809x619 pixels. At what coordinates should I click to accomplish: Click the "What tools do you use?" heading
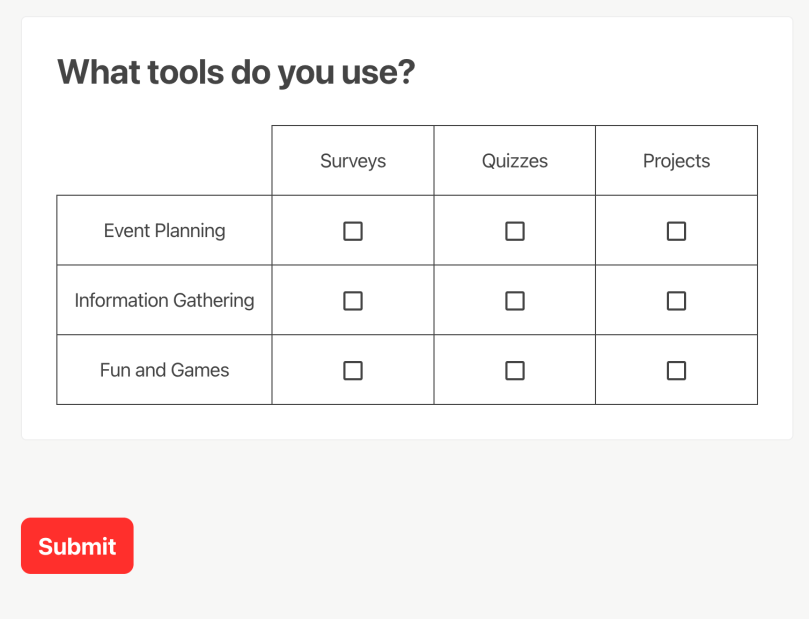pos(236,73)
